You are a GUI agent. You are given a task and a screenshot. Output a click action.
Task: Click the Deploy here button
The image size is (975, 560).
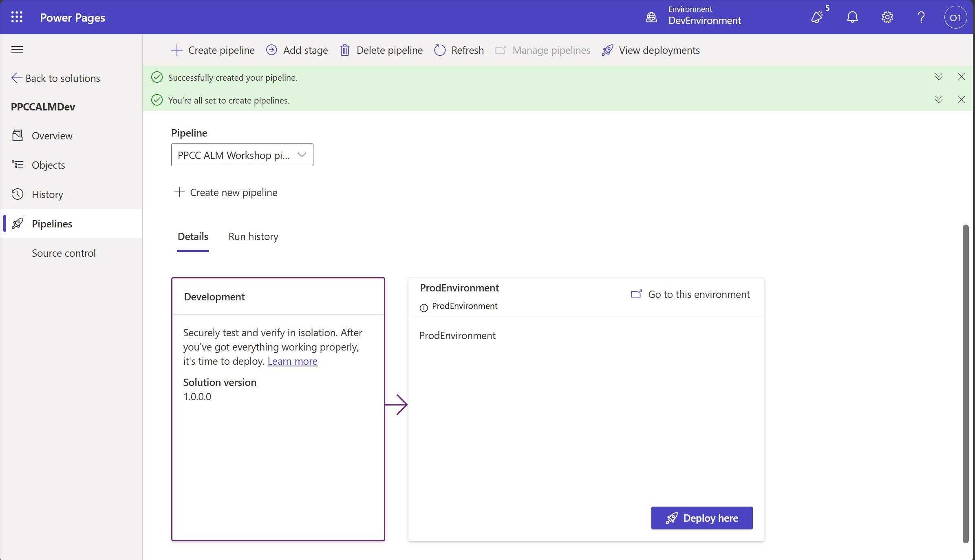[x=701, y=518]
